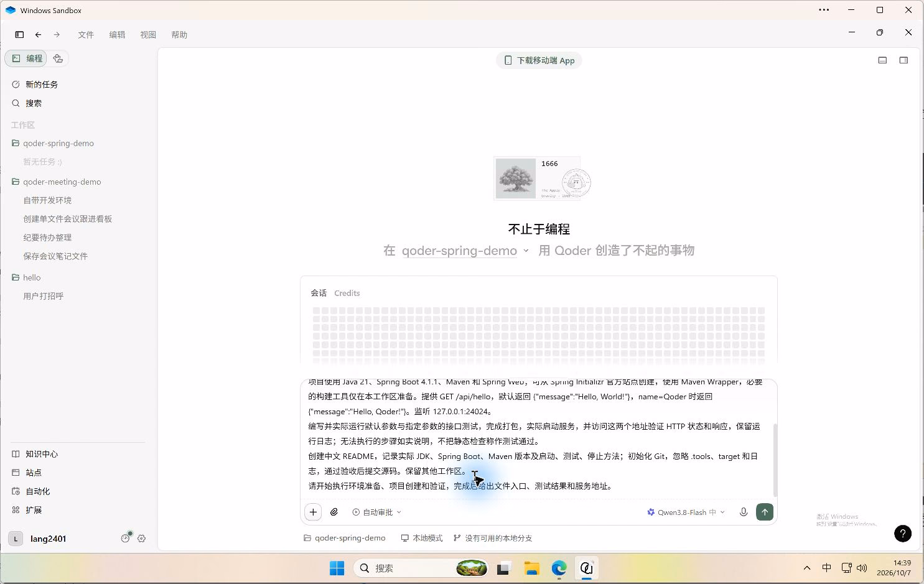The width and height of the screenshot is (924, 584).
Task: Switch to the 编程 mode toggle
Action: click(x=27, y=58)
